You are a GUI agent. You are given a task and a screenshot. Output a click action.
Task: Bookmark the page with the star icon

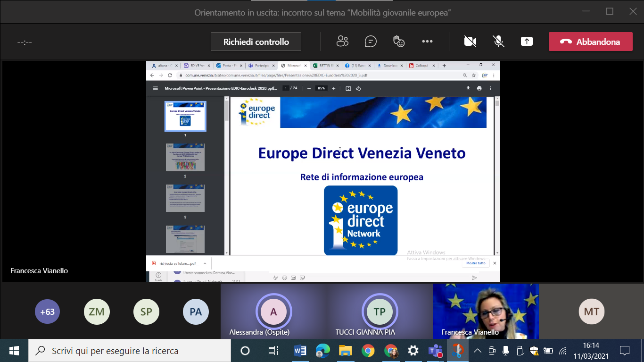pos(473,75)
